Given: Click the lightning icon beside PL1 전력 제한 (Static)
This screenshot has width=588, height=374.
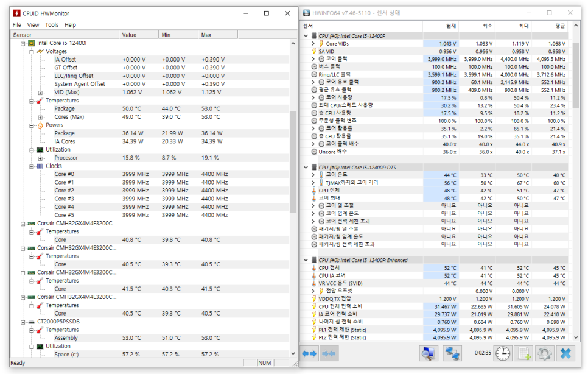Looking at the screenshot, I should pos(314,330).
